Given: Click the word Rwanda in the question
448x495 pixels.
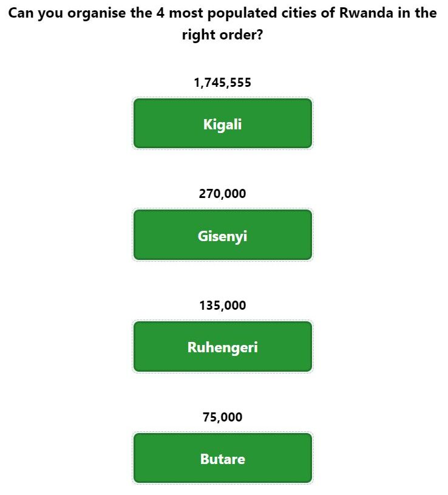Looking at the screenshot, I should (366, 13).
